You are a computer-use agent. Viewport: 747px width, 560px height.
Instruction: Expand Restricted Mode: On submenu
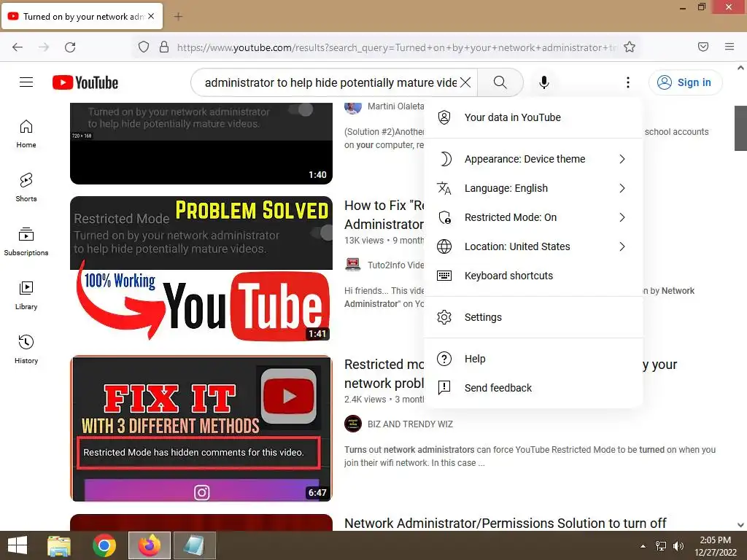pos(533,217)
